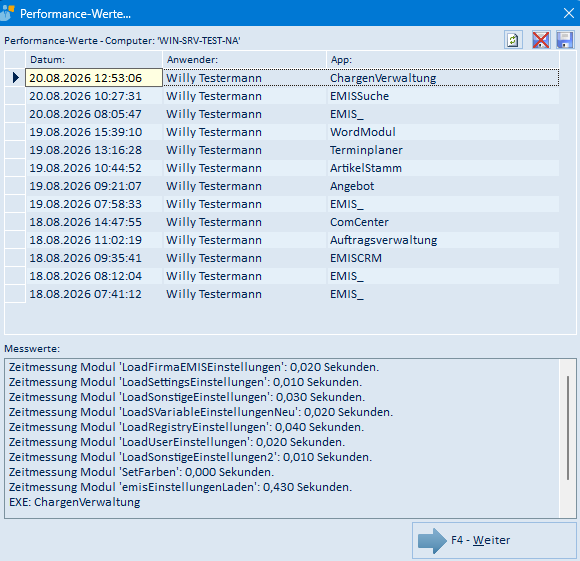Select the EMISSuche entry row

[292, 96]
